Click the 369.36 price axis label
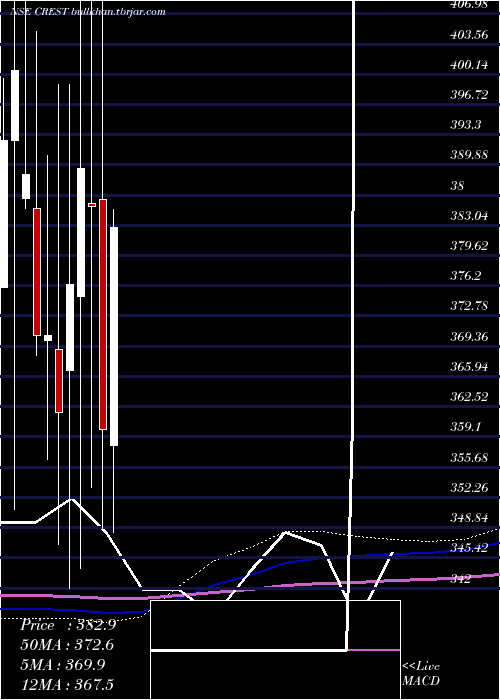The image size is (500, 700). point(469,337)
